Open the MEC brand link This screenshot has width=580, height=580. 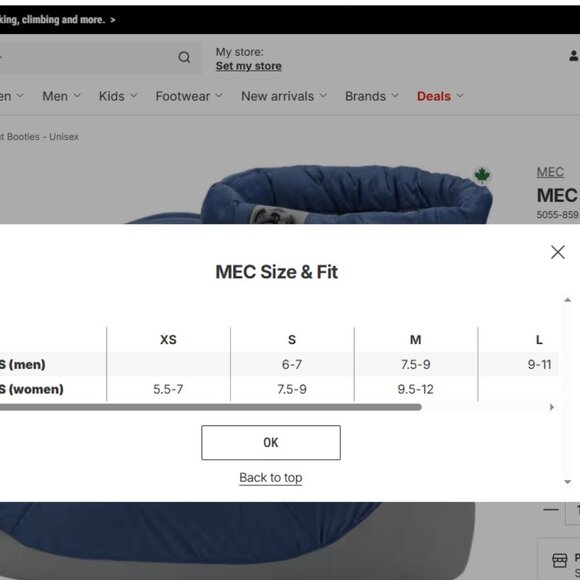click(550, 172)
